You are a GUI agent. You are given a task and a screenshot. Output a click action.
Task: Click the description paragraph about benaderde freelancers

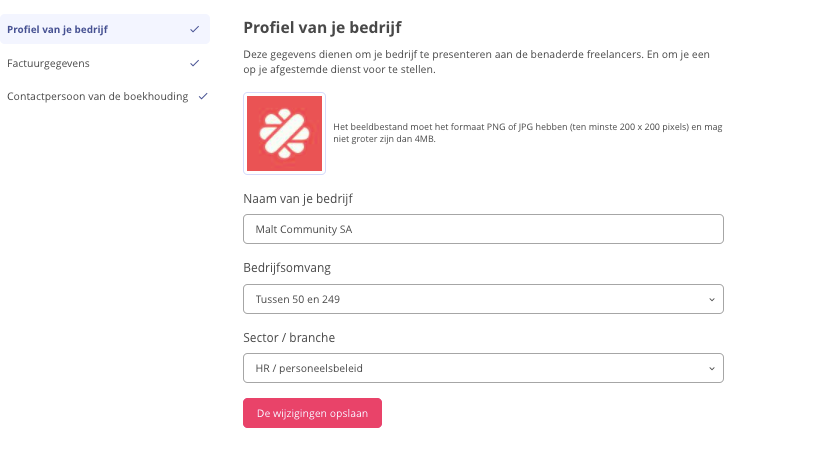(x=476, y=62)
